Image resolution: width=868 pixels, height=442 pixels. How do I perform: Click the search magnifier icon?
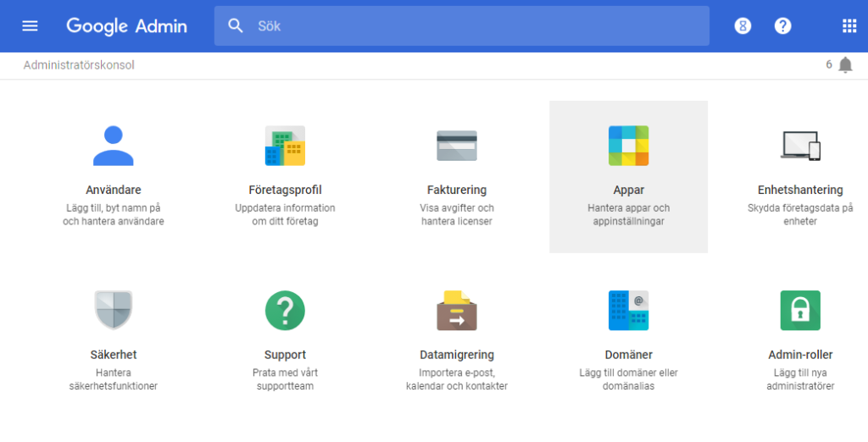(236, 26)
